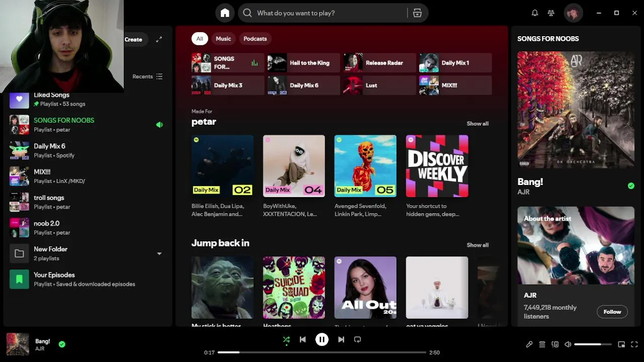Open Friend Activity icon

(551, 13)
